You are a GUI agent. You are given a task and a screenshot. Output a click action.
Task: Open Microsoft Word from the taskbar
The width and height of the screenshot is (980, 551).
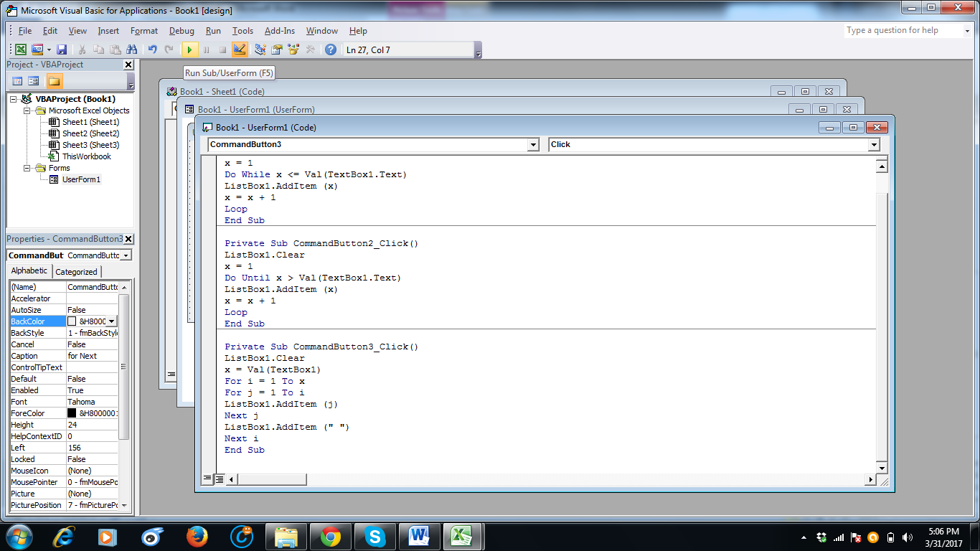pos(419,537)
